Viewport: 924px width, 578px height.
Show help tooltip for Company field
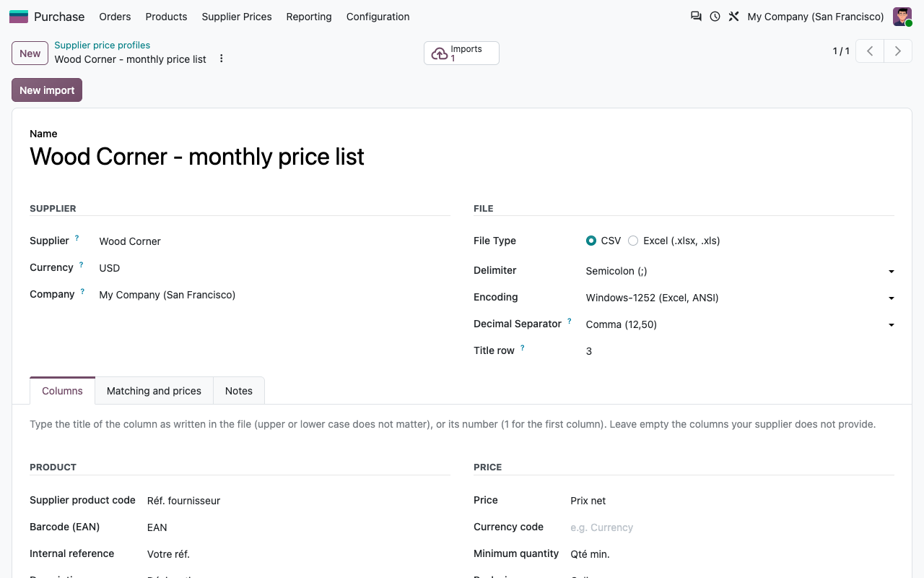tap(82, 291)
